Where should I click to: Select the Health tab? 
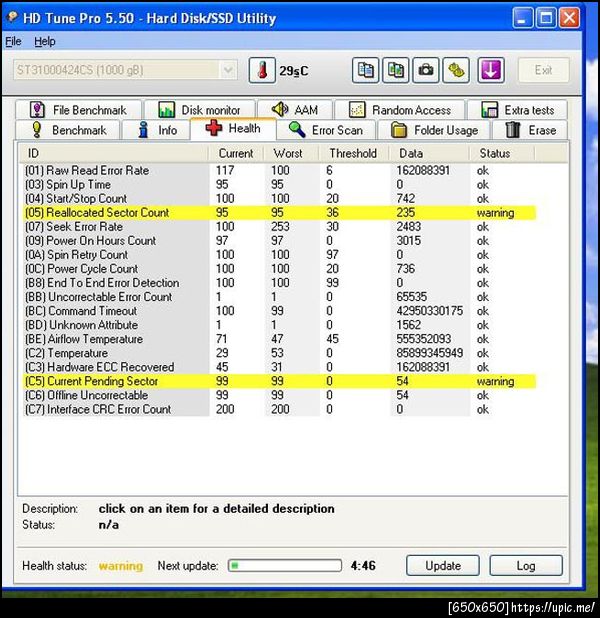pyautogui.click(x=233, y=128)
